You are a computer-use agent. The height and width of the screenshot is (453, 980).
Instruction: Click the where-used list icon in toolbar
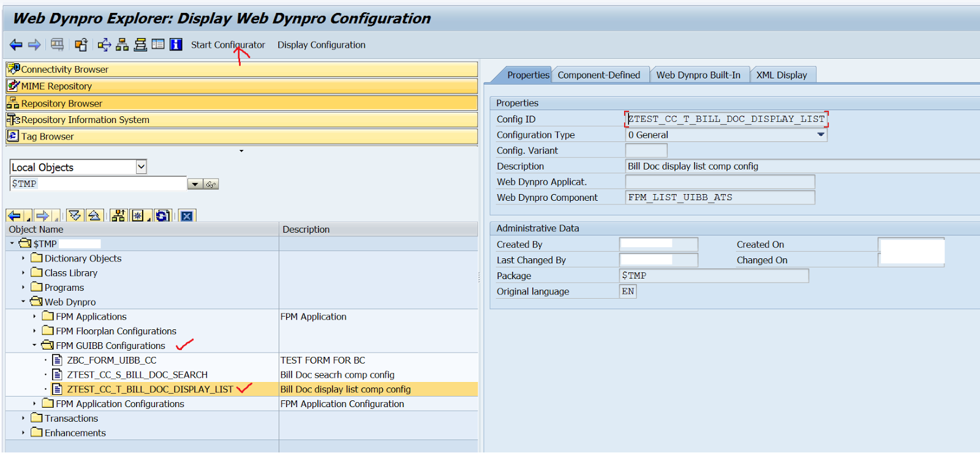point(104,44)
